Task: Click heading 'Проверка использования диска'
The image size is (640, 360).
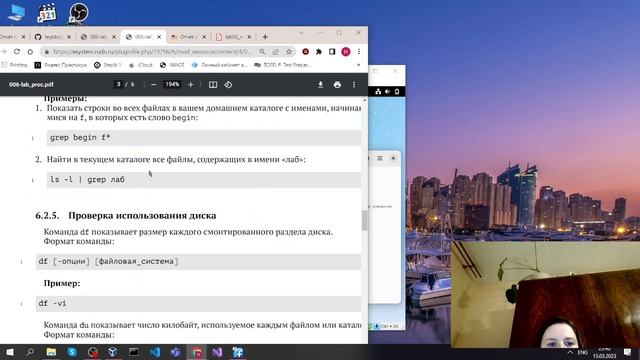Action: (142, 216)
